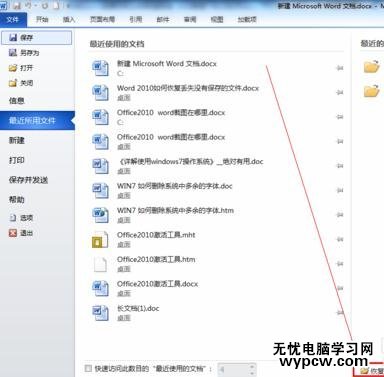
Task: Select 最近所用文件 (Recent) menu item
Action: pos(37,121)
